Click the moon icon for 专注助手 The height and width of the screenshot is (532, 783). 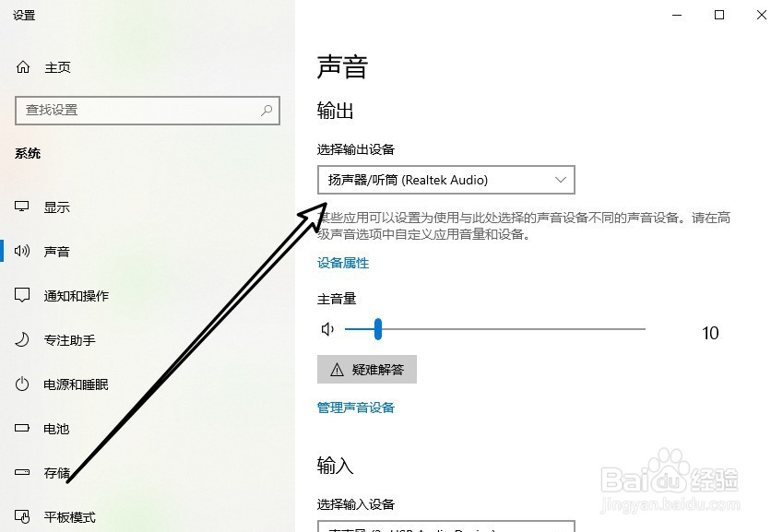[x=22, y=339]
